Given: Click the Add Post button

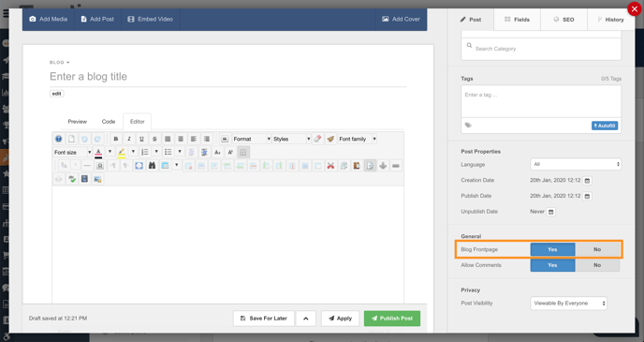Looking at the screenshot, I should tap(97, 20).
